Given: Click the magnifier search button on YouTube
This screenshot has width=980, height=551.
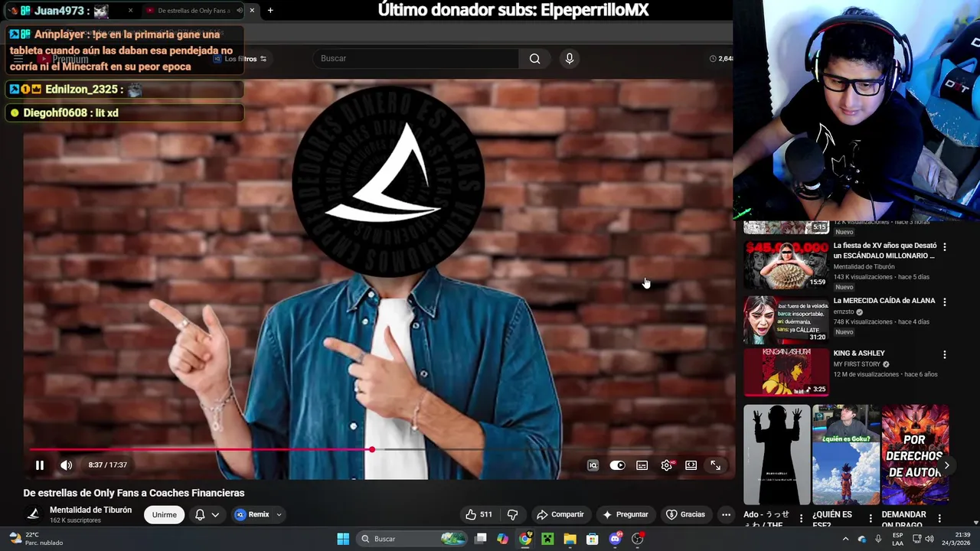Looking at the screenshot, I should (x=534, y=58).
